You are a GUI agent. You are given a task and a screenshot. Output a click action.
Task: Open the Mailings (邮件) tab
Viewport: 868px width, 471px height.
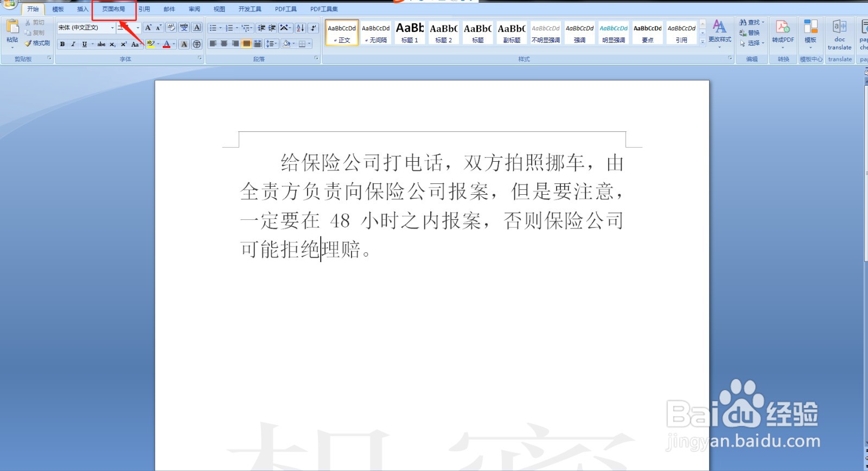point(169,9)
